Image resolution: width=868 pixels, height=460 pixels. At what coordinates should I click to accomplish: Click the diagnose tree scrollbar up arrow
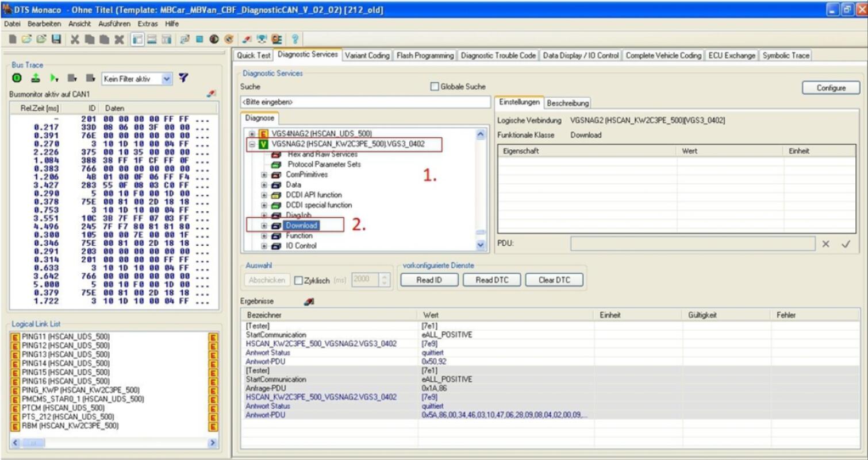[481, 134]
